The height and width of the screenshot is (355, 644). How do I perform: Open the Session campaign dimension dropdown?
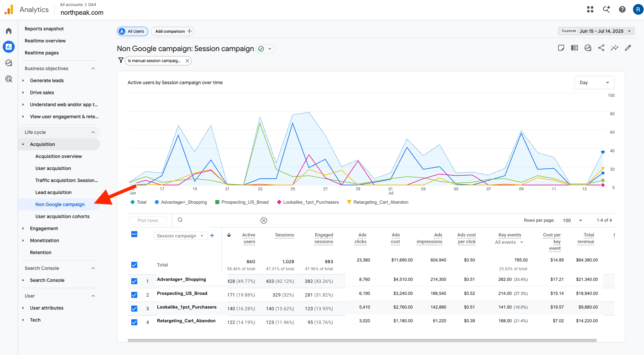tap(180, 236)
